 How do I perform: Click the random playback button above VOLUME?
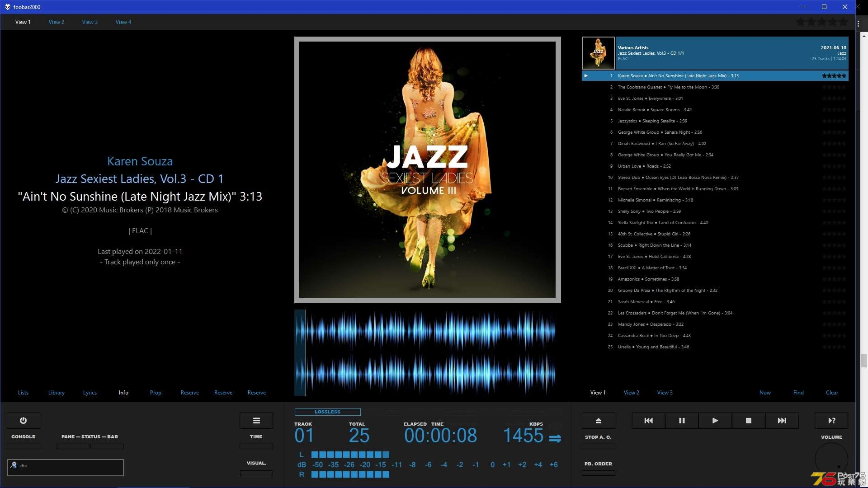[831, 421]
